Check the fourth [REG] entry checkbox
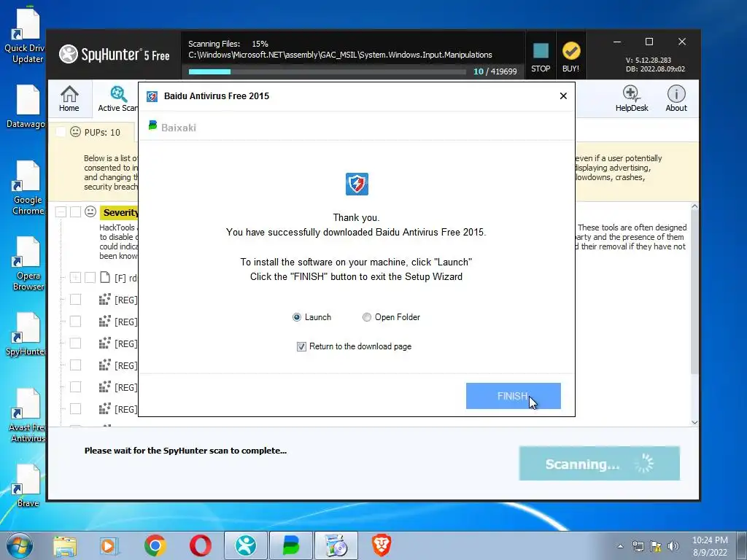 pos(75,365)
